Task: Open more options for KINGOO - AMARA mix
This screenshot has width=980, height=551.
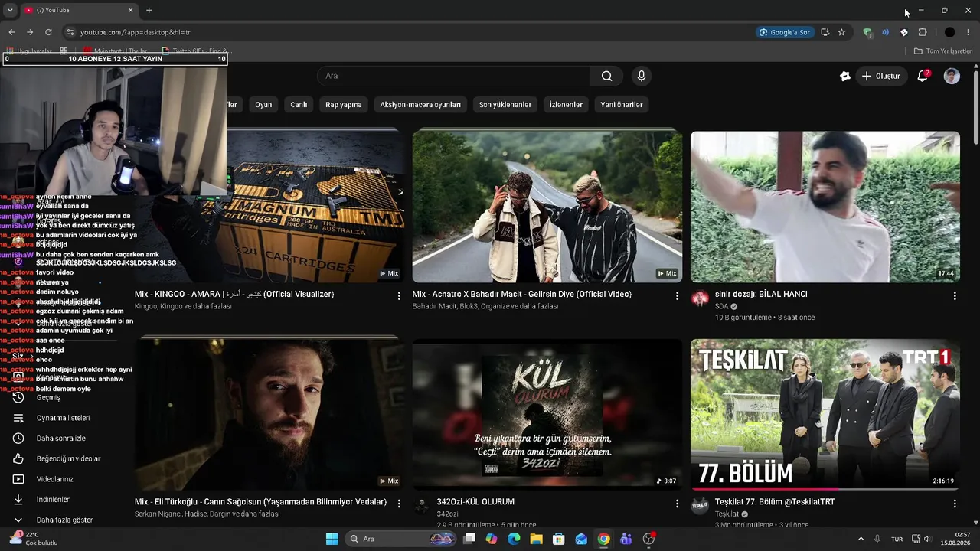Action: coord(399,295)
